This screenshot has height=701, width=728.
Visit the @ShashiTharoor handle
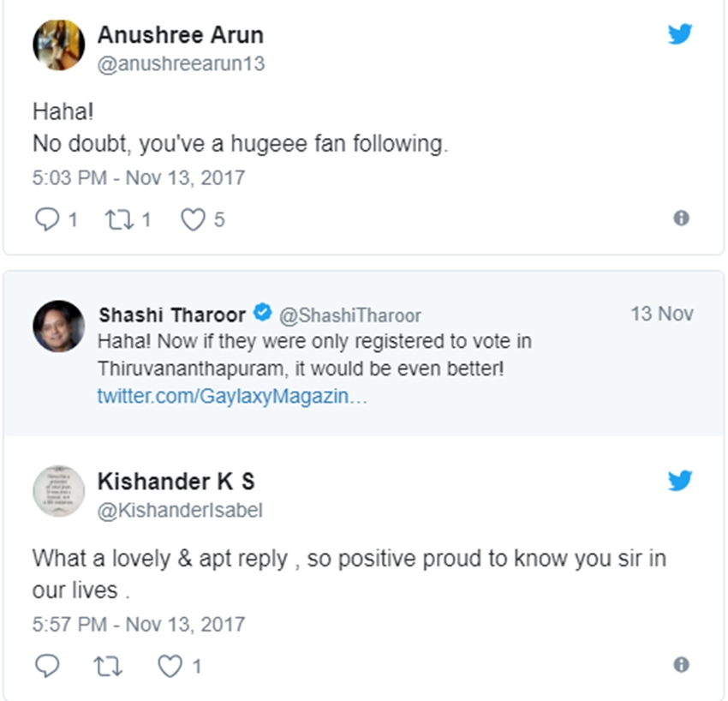click(350, 315)
